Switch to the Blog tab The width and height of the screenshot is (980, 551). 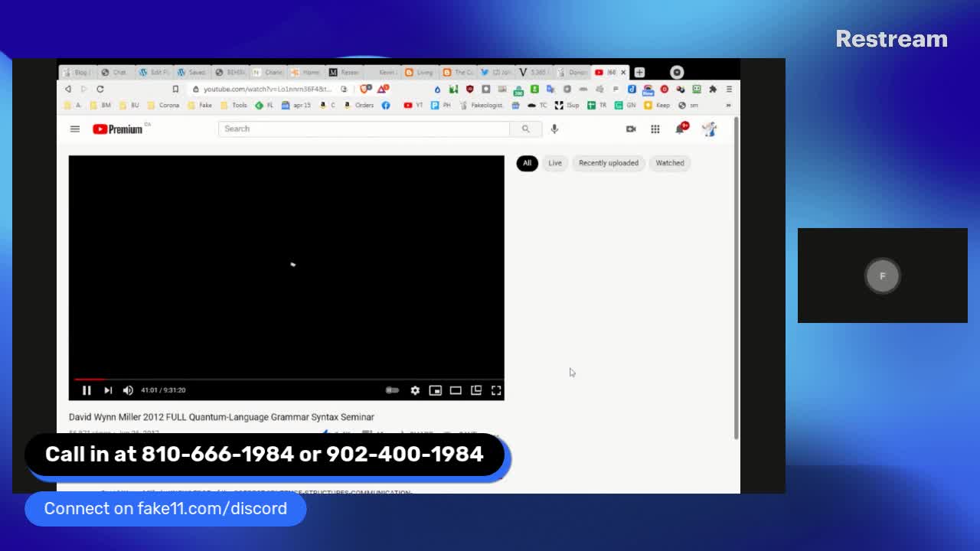coord(77,72)
